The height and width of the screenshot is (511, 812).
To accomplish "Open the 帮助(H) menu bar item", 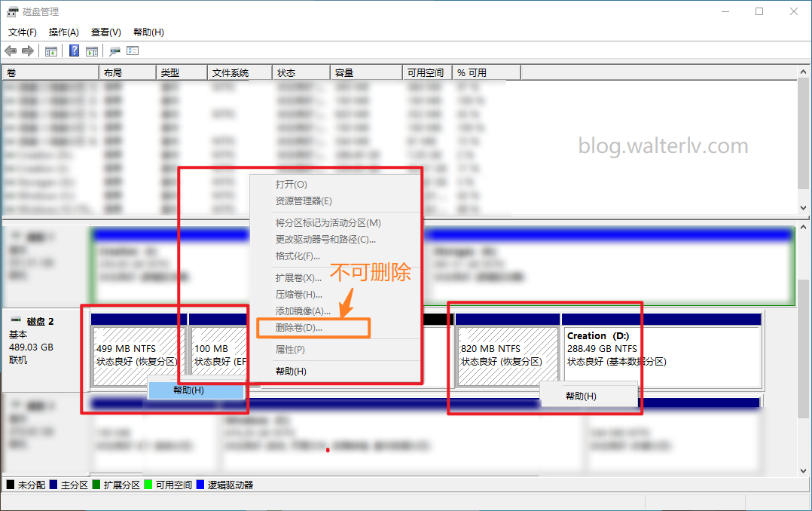I will [x=148, y=32].
